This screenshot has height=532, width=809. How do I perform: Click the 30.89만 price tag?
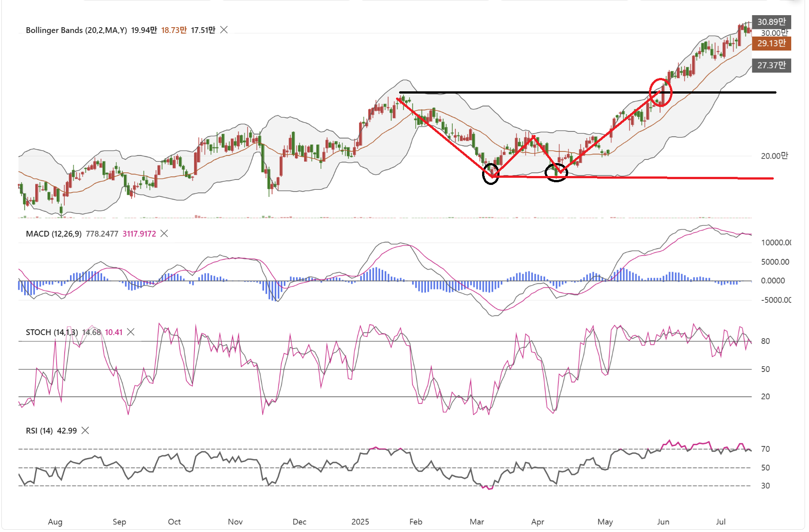771,21
